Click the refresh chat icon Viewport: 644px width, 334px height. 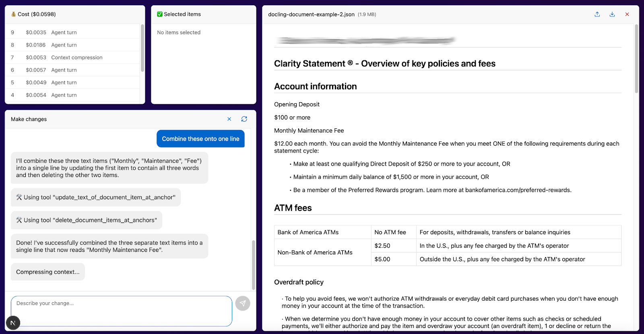(244, 119)
